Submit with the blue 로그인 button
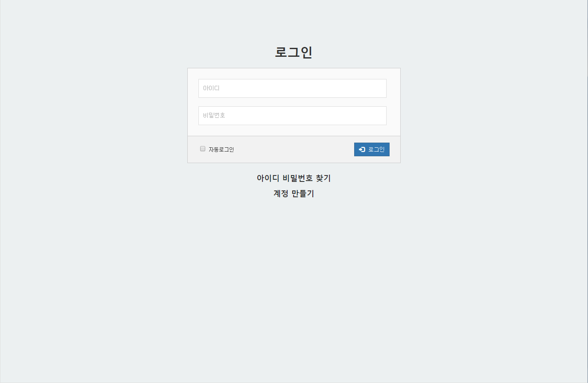The width and height of the screenshot is (588, 383). (372, 149)
